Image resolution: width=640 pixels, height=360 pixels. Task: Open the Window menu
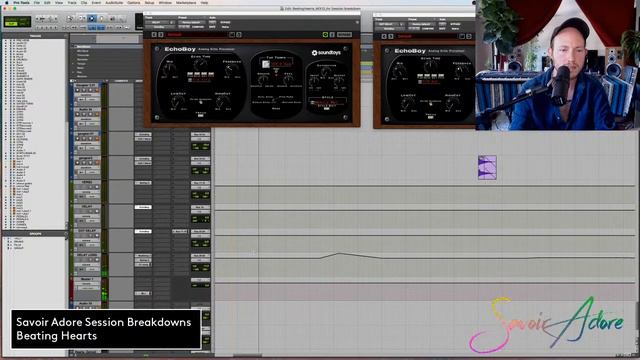click(x=165, y=2)
